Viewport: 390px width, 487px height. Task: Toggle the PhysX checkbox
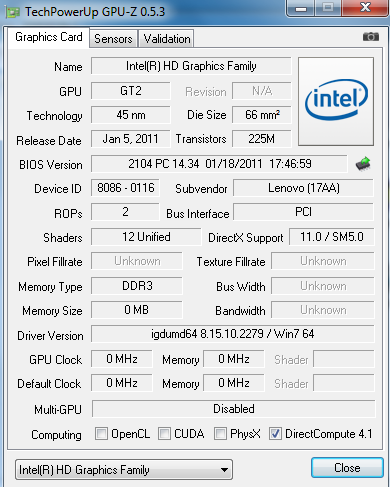(x=220, y=434)
